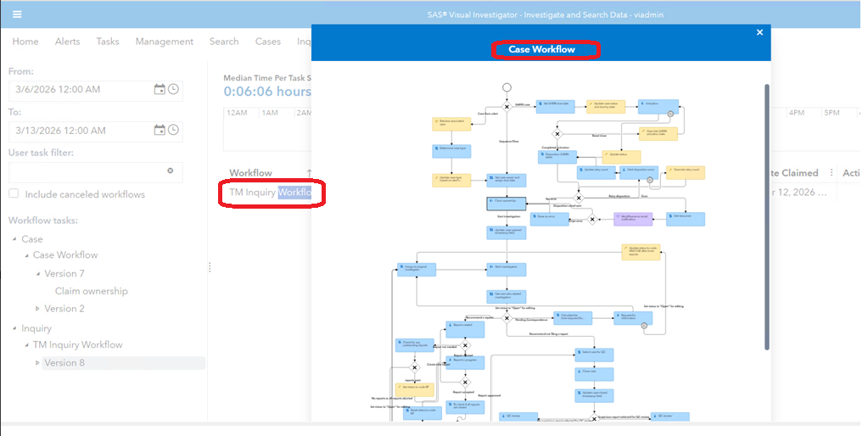Open the Management tab
This screenshot has height=436, width=868.
pos(165,42)
